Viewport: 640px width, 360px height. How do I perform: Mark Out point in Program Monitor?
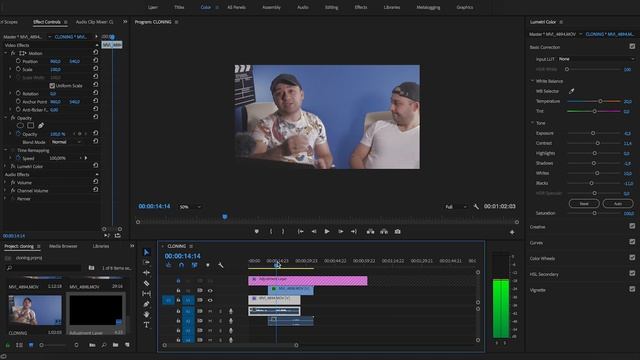(x=283, y=231)
